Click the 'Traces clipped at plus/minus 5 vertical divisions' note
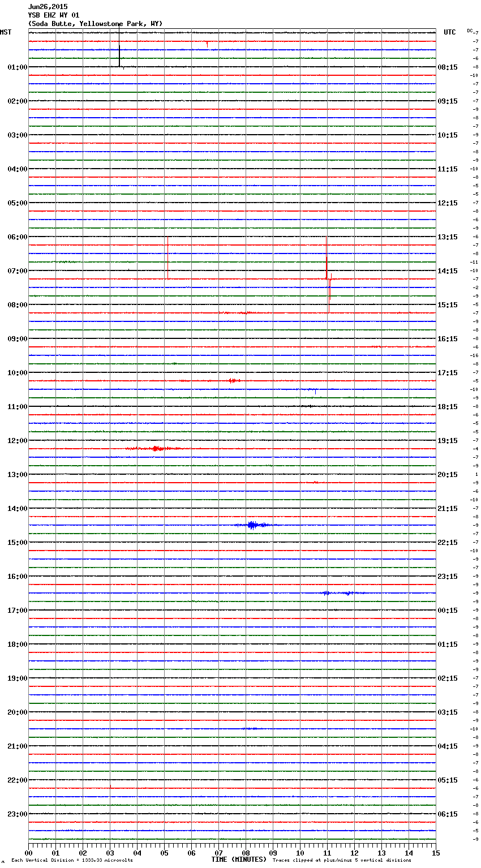Screen dimensions: 481x868 [x=342, y=860]
